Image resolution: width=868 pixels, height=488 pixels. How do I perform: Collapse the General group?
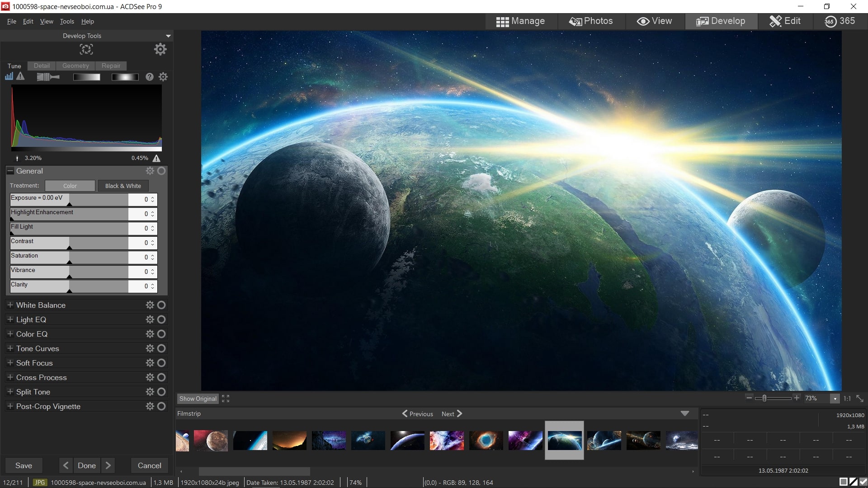coord(10,171)
